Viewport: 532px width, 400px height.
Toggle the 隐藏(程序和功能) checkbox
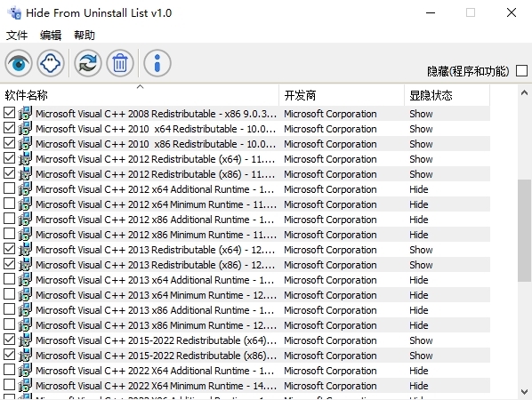click(x=521, y=71)
